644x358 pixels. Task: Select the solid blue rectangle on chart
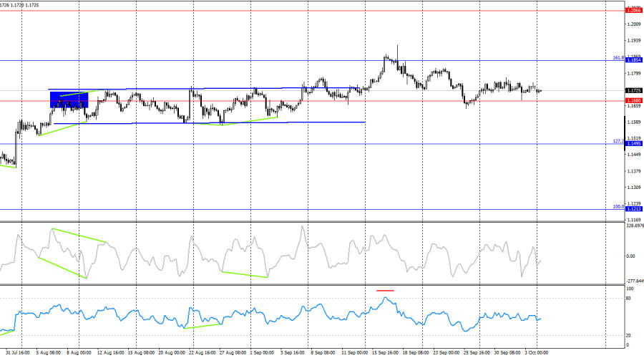[68, 99]
